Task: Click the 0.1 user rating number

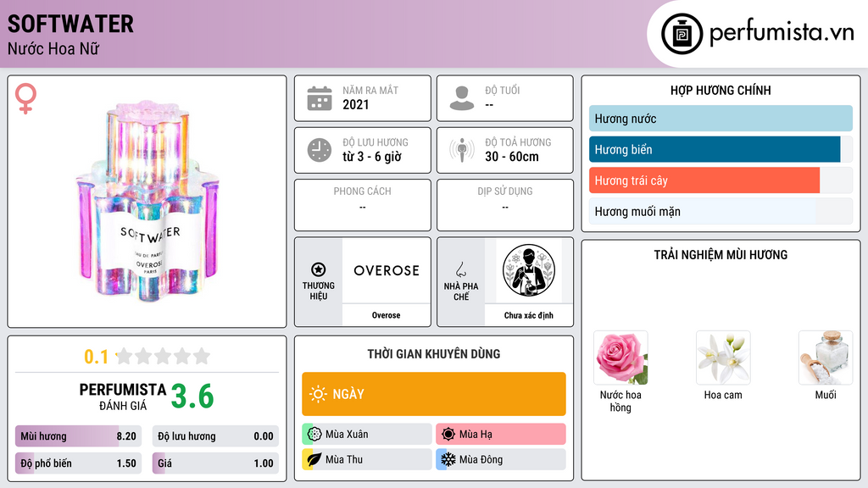Action: pos(97,357)
